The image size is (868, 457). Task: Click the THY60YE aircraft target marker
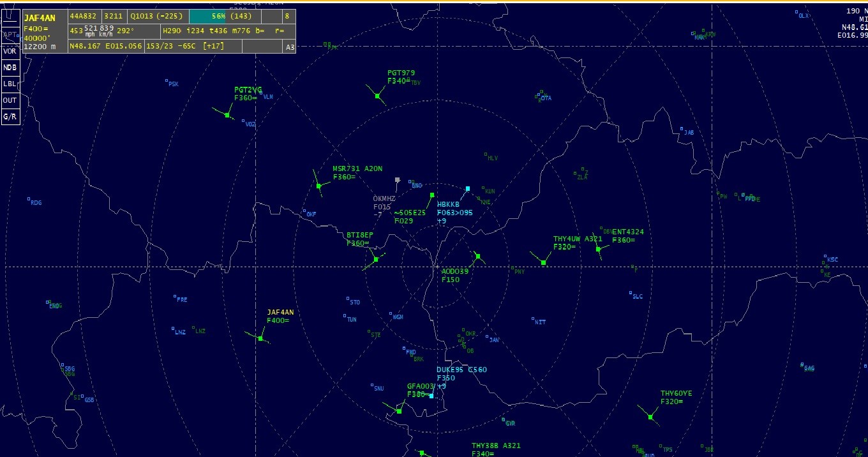click(650, 417)
